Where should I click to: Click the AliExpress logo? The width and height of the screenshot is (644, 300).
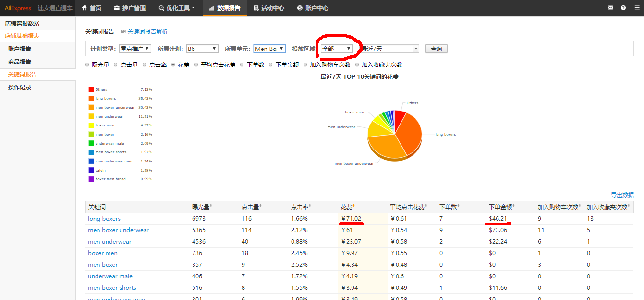click(x=18, y=8)
